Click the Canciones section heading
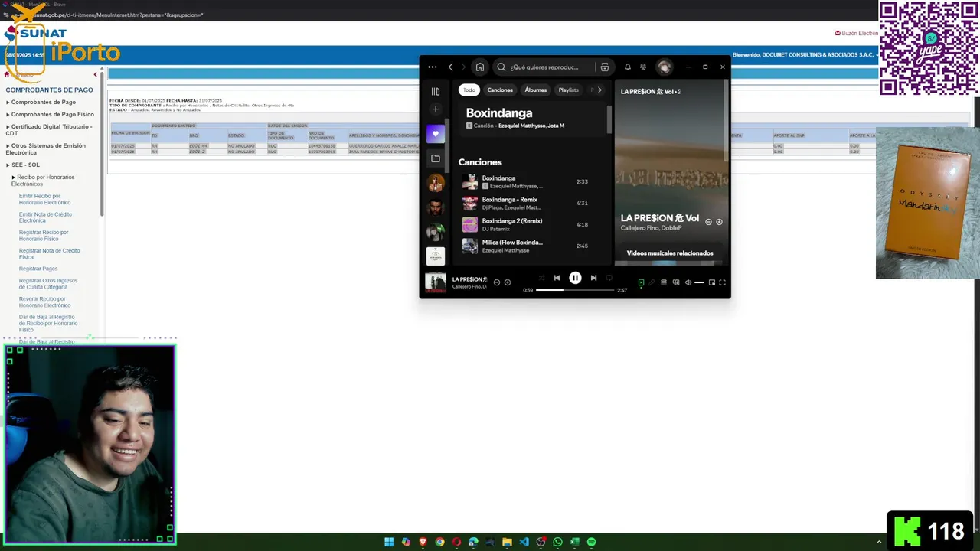 click(480, 162)
